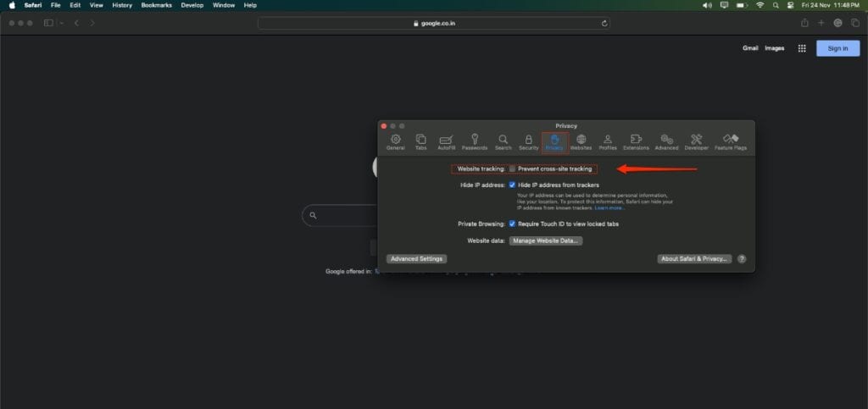
Task: Click the Advanced Settings button
Action: 416,258
